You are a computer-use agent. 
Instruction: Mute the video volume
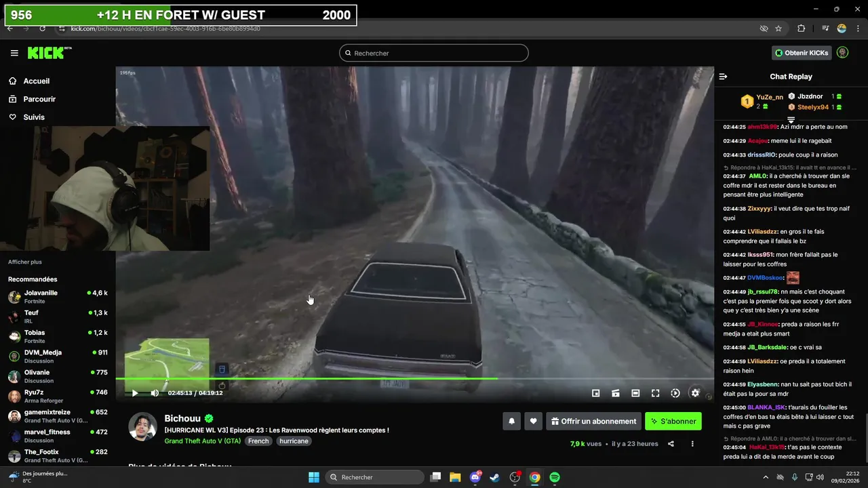[x=155, y=393]
